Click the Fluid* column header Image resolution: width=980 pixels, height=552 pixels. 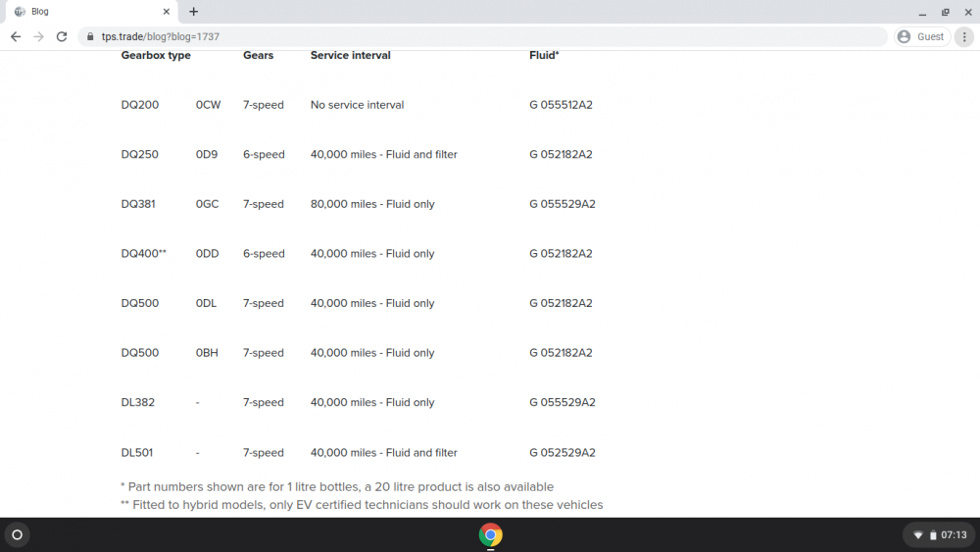[544, 55]
